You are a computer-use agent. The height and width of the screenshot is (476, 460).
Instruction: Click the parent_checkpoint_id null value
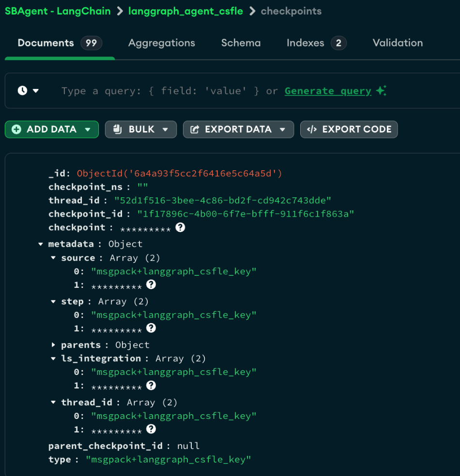click(188, 446)
